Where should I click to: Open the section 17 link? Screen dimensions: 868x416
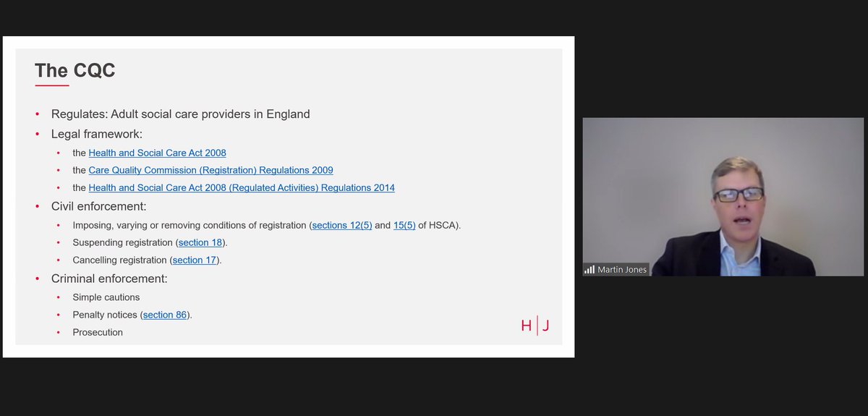click(195, 260)
